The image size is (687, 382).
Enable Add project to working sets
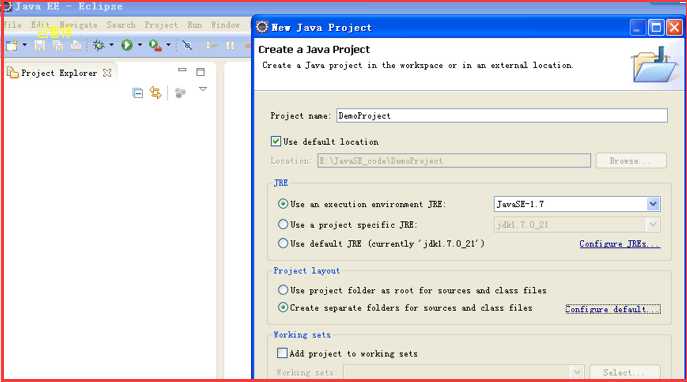pyautogui.click(x=282, y=353)
